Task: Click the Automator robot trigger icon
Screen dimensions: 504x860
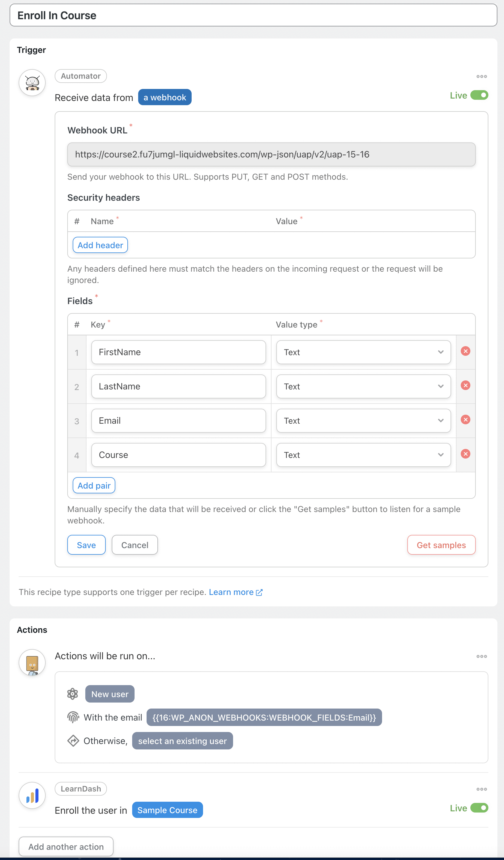Action: [32, 83]
